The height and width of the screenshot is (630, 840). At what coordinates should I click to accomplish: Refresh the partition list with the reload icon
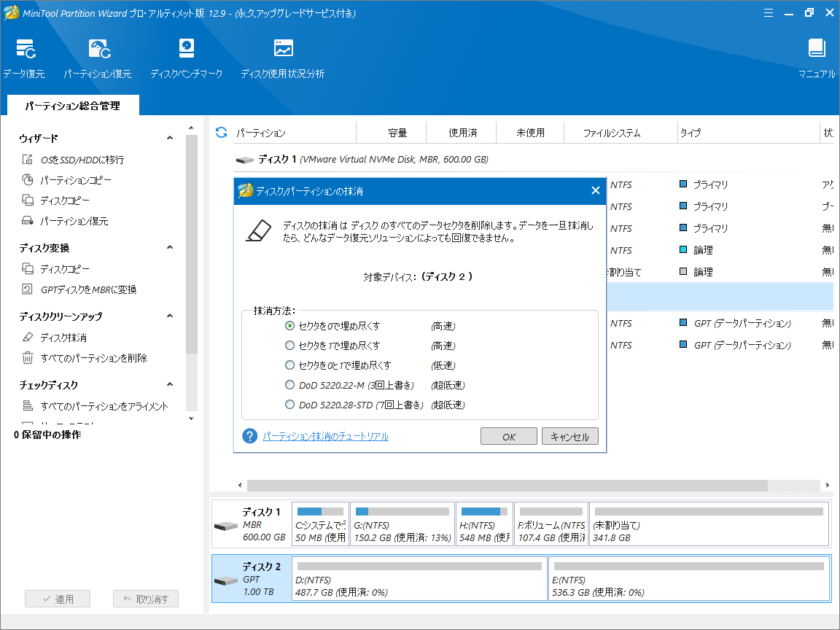pos(221,132)
